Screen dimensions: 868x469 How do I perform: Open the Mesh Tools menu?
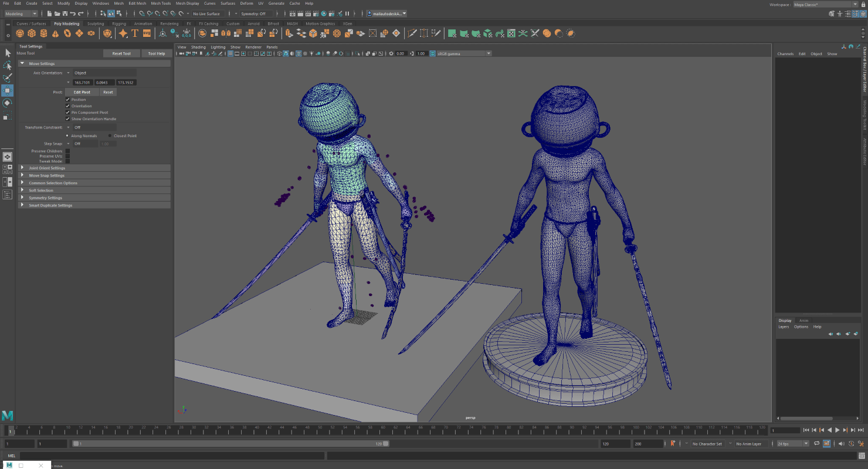(160, 3)
